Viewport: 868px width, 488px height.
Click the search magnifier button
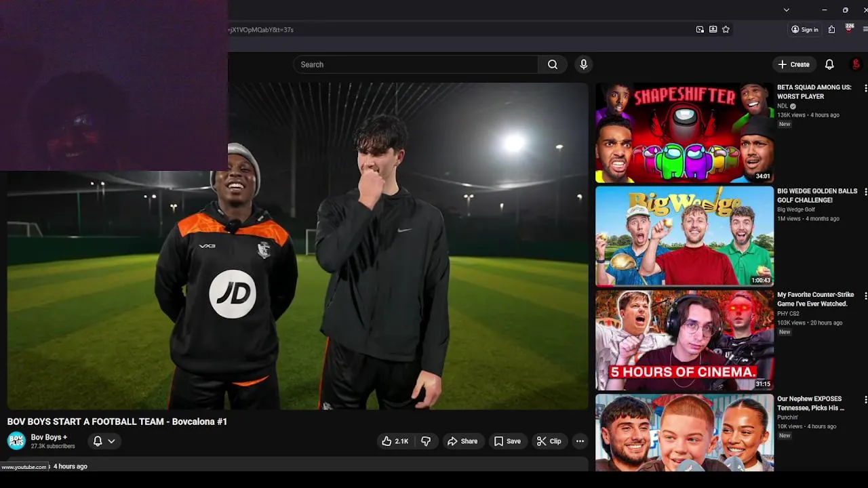tap(553, 64)
